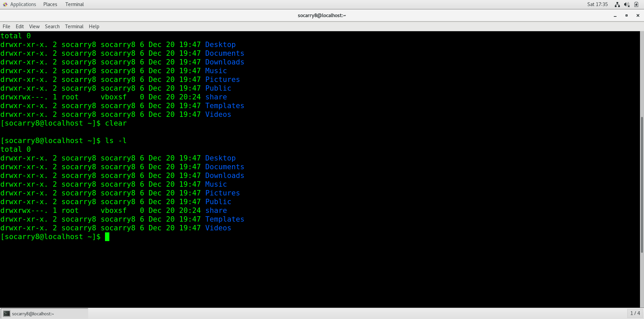644x319 pixels.
Task: Select socarry8@localhost taskbar window button
Action: (x=44, y=314)
